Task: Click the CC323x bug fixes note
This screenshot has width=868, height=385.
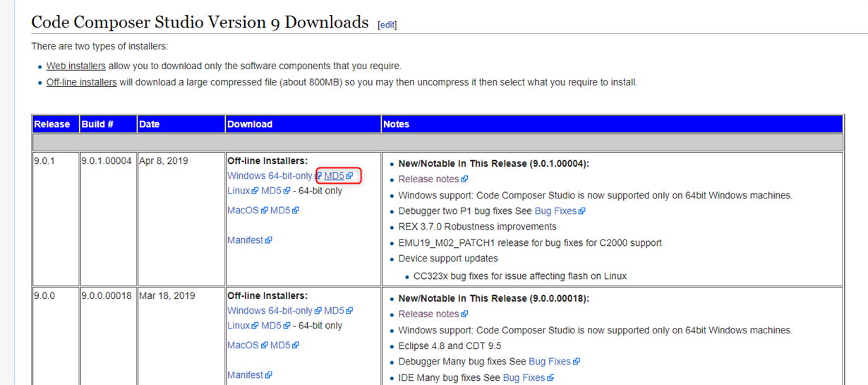Action: tap(520, 276)
